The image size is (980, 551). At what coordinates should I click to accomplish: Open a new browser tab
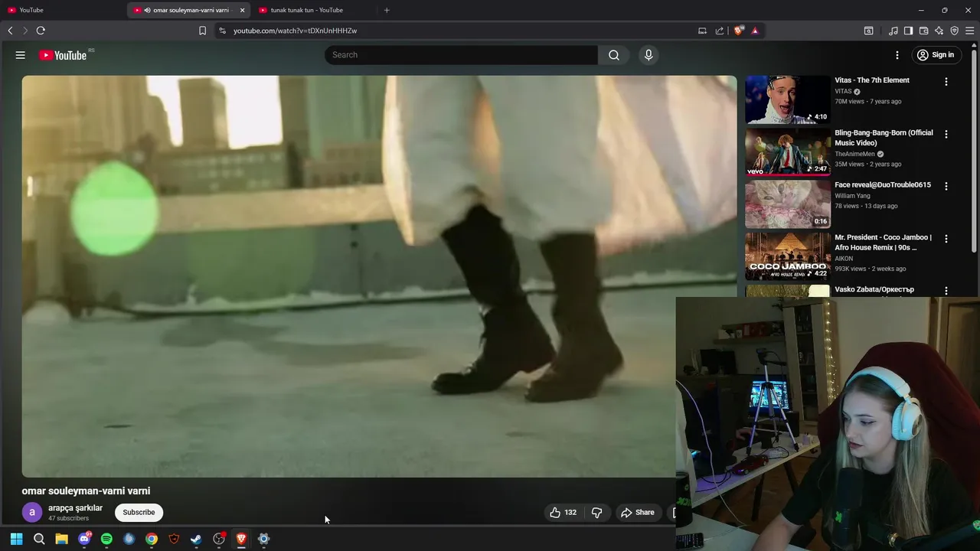coord(387,10)
